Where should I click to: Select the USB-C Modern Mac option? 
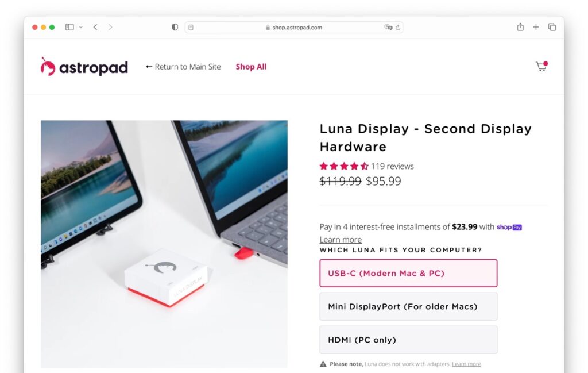pos(408,273)
